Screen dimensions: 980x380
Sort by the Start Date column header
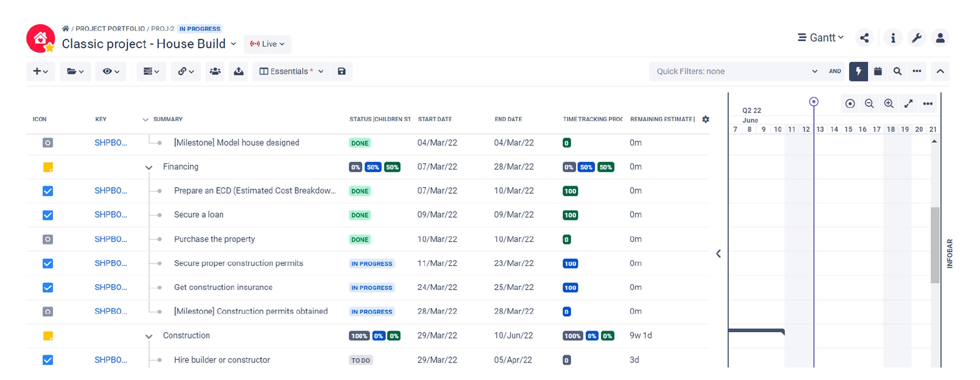[x=435, y=119]
